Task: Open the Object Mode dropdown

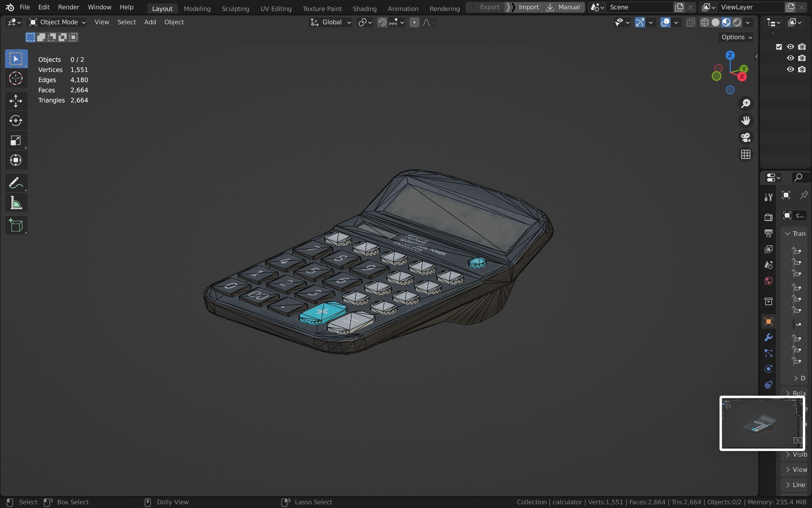Action: click(x=58, y=22)
